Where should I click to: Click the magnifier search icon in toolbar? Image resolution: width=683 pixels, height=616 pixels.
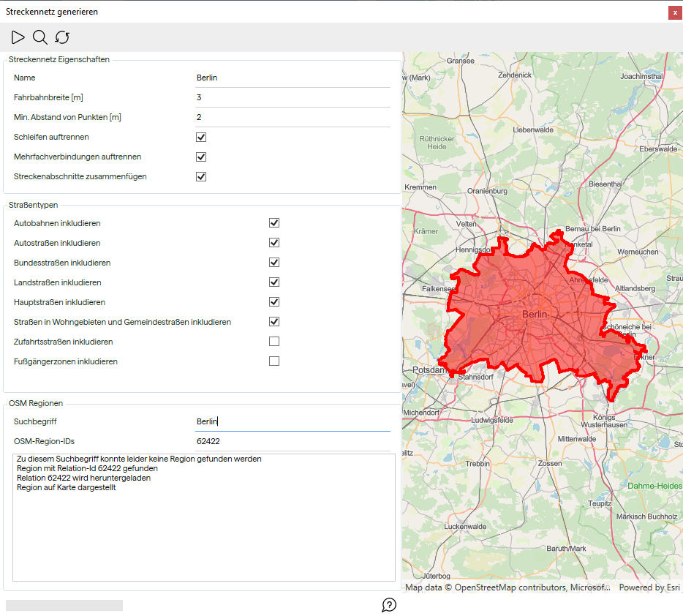pos(40,37)
